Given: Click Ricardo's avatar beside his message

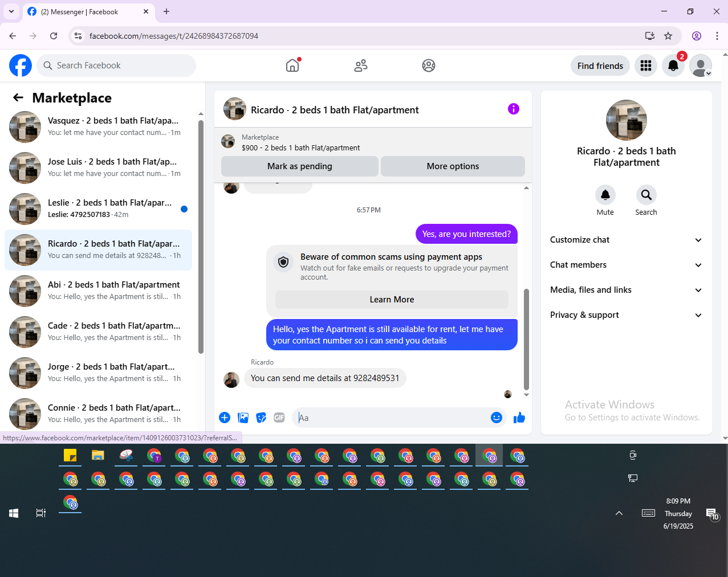Looking at the screenshot, I should [x=231, y=380].
